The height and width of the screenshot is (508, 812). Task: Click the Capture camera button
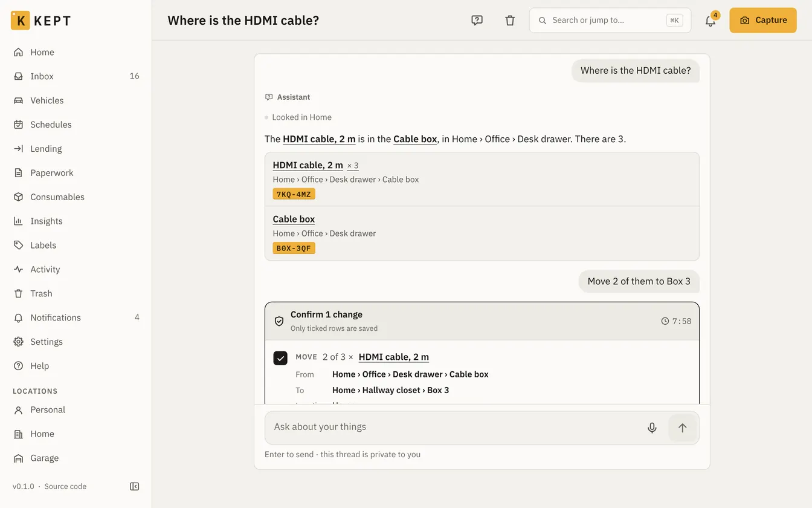pos(763,21)
